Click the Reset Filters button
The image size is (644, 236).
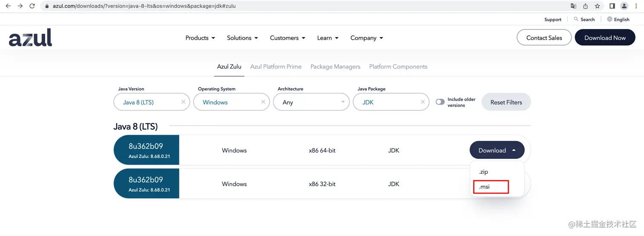pyautogui.click(x=506, y=102)
